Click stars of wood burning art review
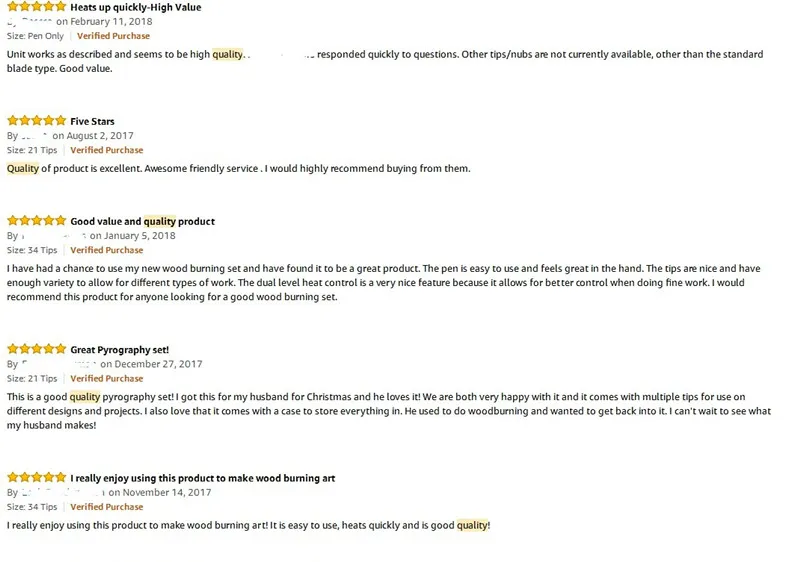Screen dimensions: 800x562 tap(37, 477)
